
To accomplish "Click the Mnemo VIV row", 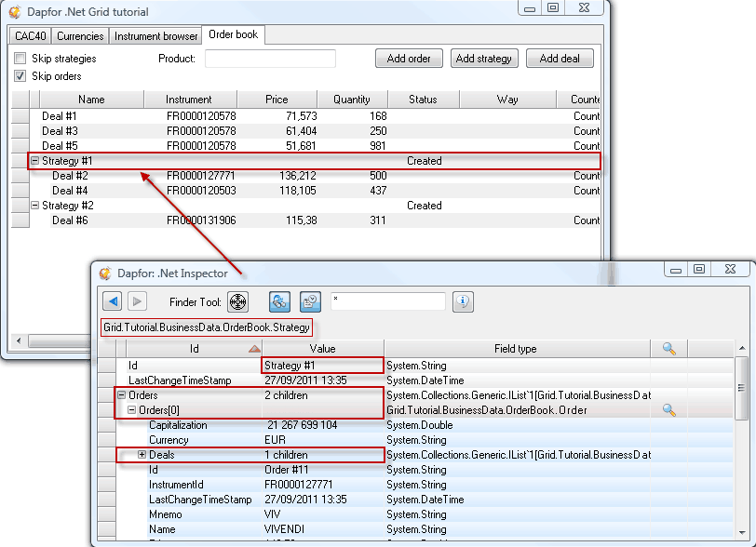I will pos(415,514).
